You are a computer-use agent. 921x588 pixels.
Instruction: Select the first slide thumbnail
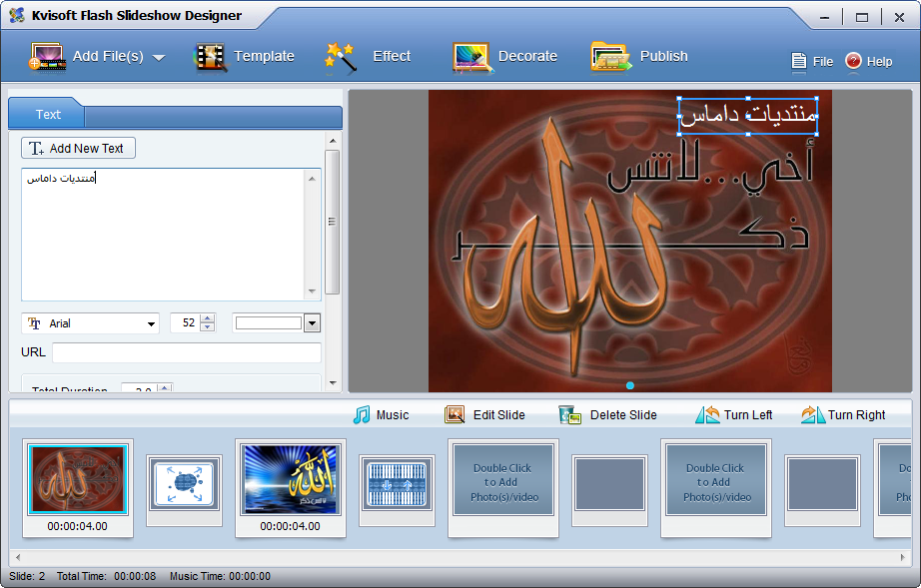[x=78, y=479]
